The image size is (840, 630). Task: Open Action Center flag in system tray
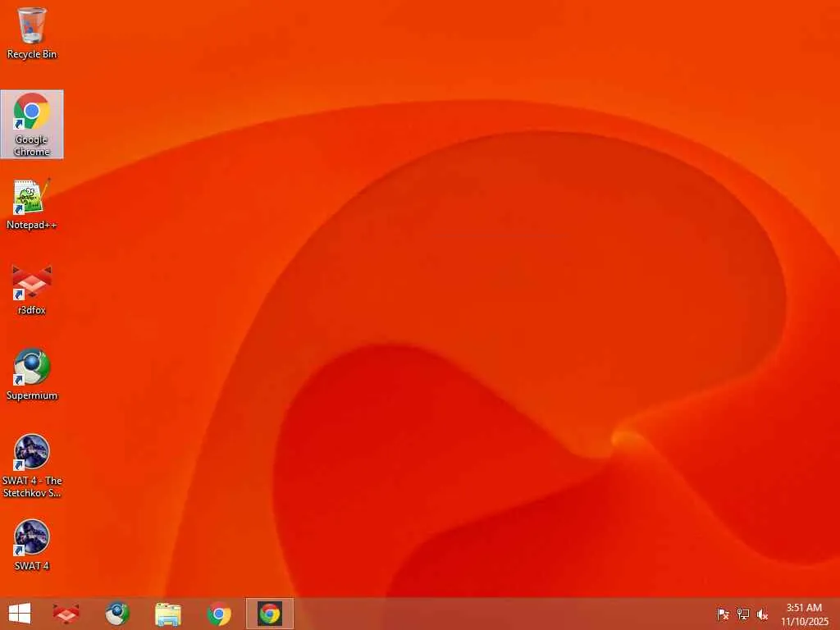click(723, 614)
